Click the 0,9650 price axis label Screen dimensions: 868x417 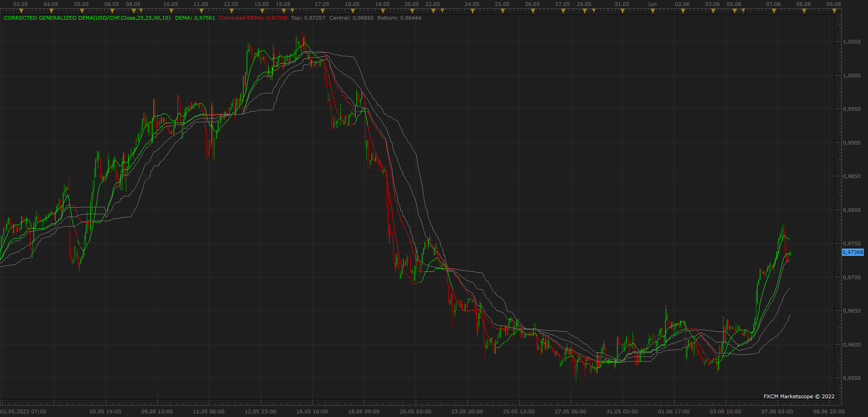pyautogui.click(x=852, y=311)
